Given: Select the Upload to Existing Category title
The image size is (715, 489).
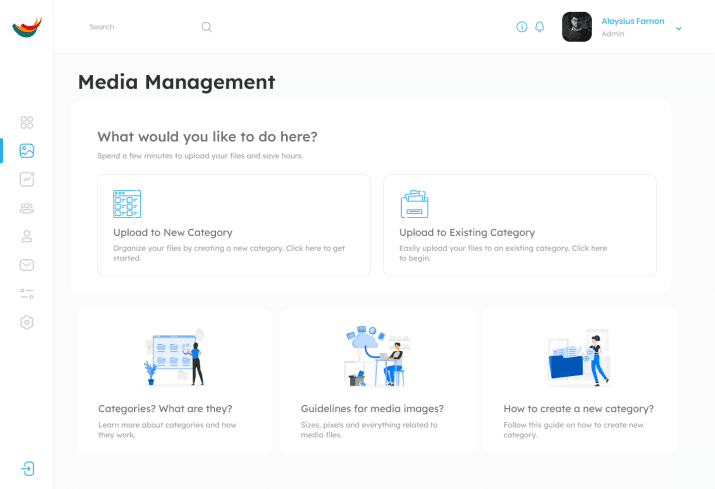Looking at the screenshot, I should click(467, 233).
